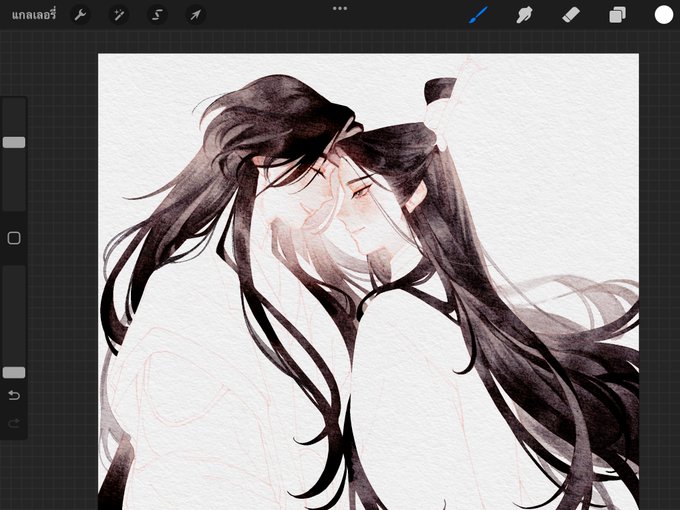Select the Eraser tool
The height and width of the screenshot is (510, 680).
click(571, 15)
